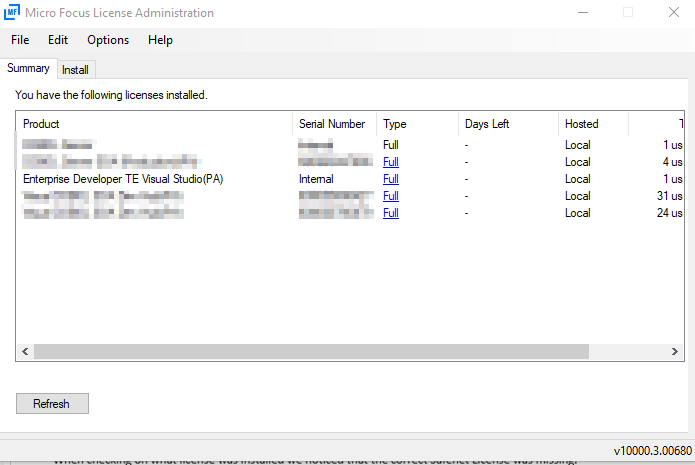The width and height of the screenshot is (695, 465).
Task: Open Full link for Enterprise Developer TE row
Action: (x=391, y=179)
